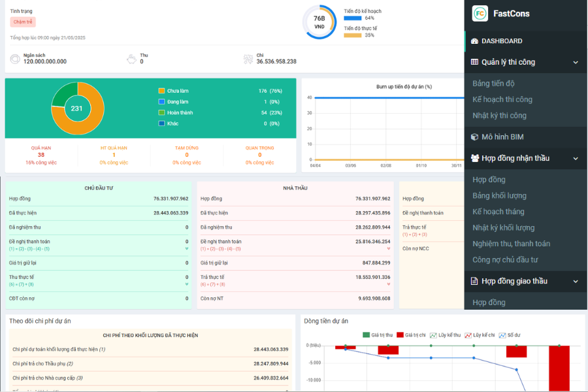Click the dashboard gauge icon
Screen dimensions: 588x392
(474, 41)
